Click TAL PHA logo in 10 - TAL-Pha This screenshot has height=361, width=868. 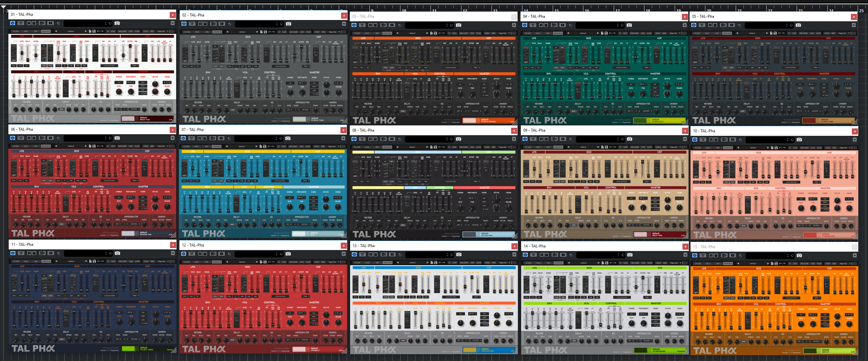pos(715,235)
